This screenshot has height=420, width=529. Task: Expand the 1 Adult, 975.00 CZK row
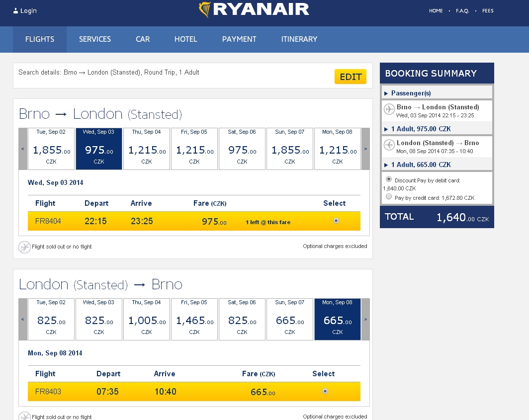click(x=437, y=129)
